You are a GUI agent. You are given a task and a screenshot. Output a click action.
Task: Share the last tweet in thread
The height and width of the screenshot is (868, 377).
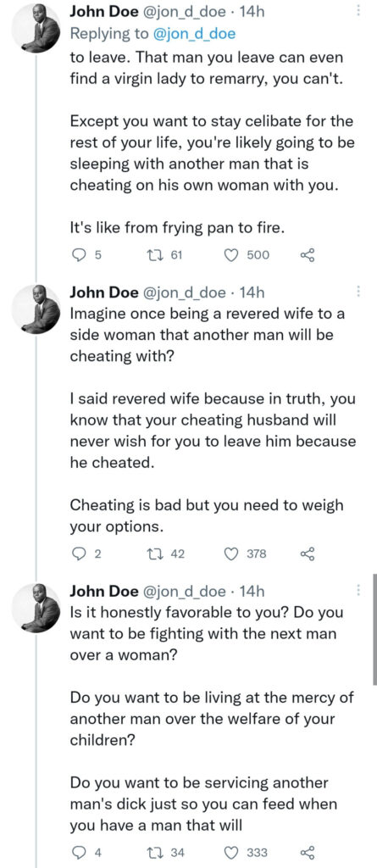coord(308,852)
